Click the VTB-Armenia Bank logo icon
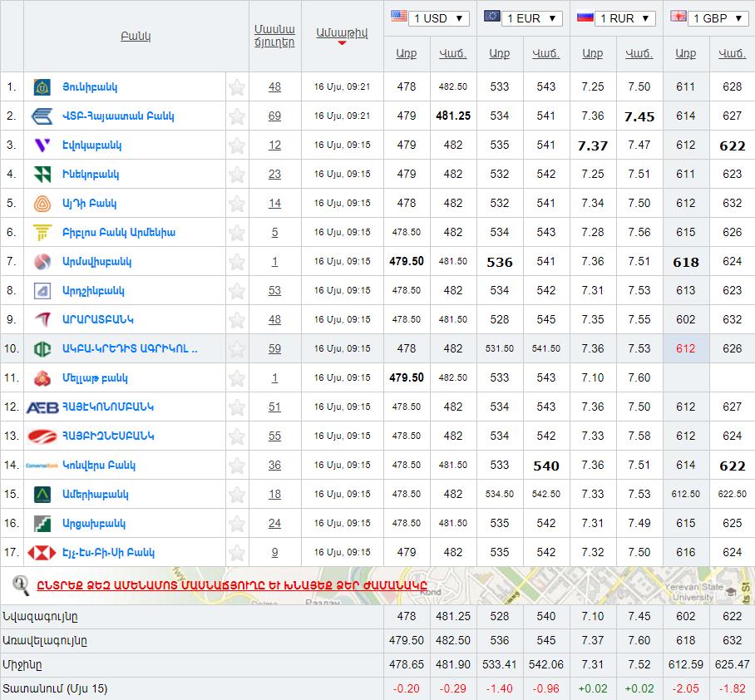Image resolution: width=755 pixels, height=700 pixels. [42, 116]
